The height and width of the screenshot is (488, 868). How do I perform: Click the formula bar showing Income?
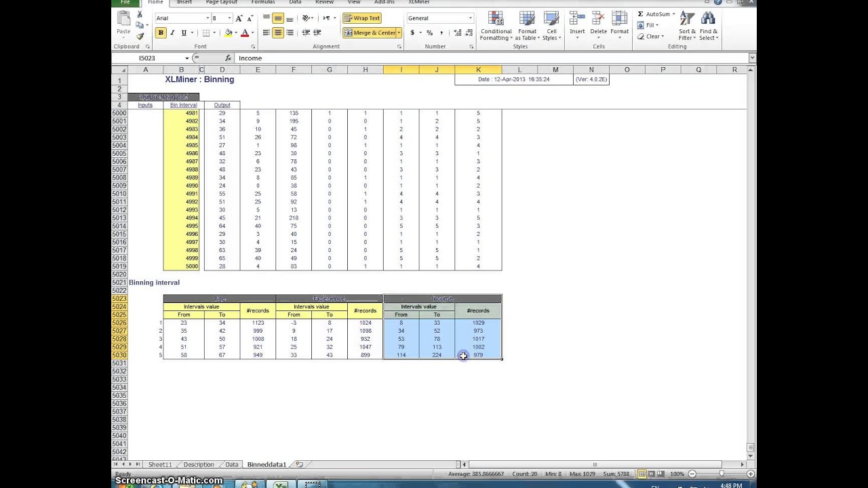click(x=492, y=58)
